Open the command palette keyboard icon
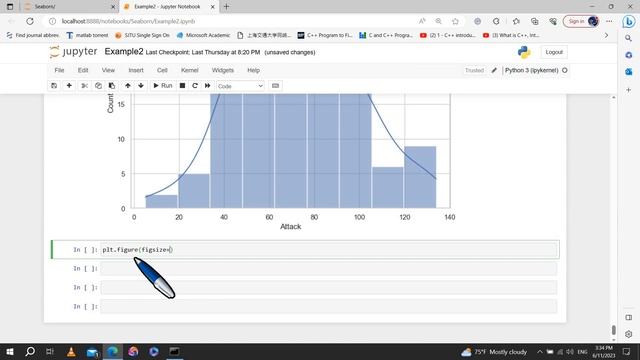Image resolution: width=640 pixels, height=360 pixels. pyautogui.click(x=276, y=86)
